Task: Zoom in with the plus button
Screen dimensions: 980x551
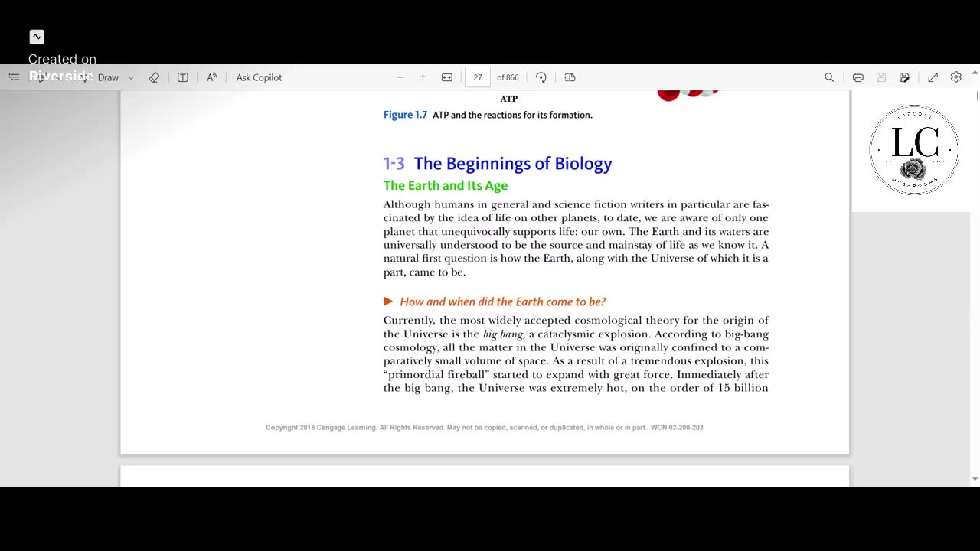Action: pos(423,77)
